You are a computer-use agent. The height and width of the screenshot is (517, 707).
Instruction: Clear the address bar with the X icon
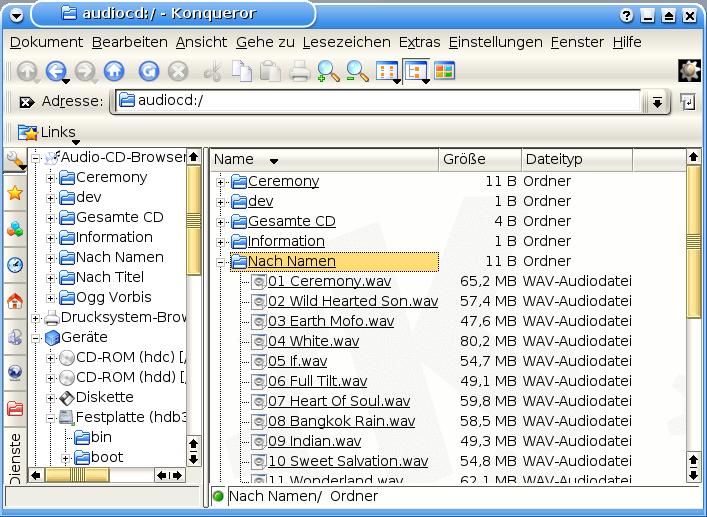point(27,102)
